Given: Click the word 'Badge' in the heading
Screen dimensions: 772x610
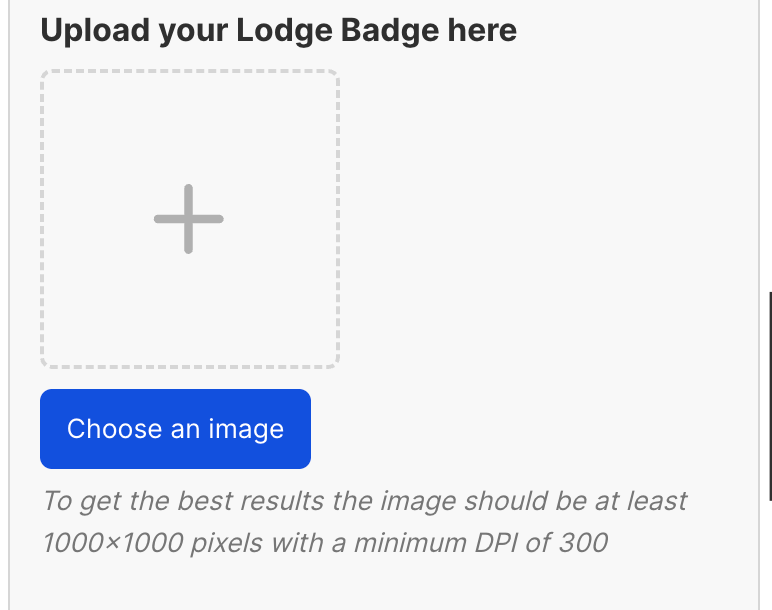Looking at the screenshot, I should 389,31.
